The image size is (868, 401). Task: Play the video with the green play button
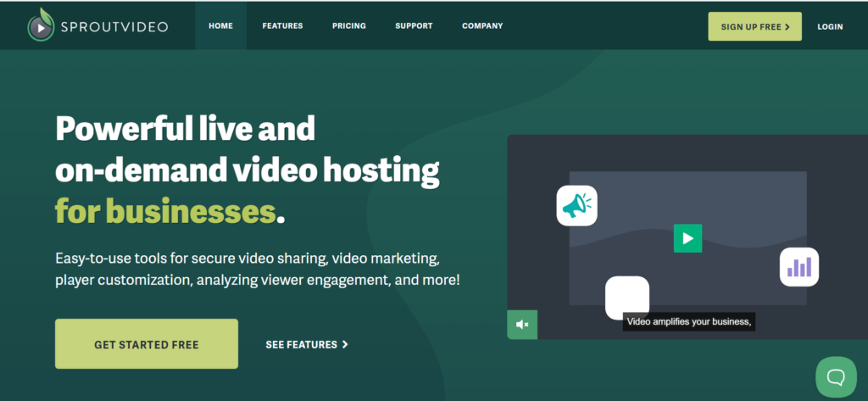pyautogui.click(x=687, y=238)
